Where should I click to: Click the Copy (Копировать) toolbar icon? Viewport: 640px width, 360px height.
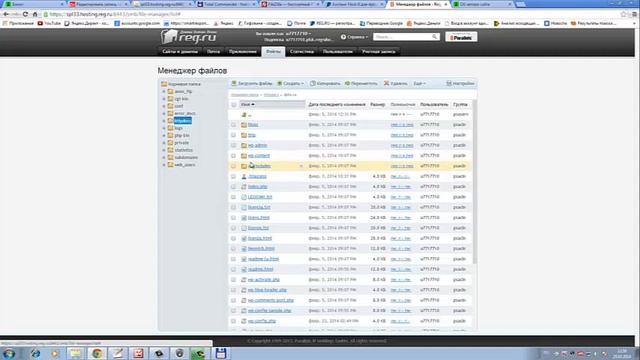(x=313, y=83)
